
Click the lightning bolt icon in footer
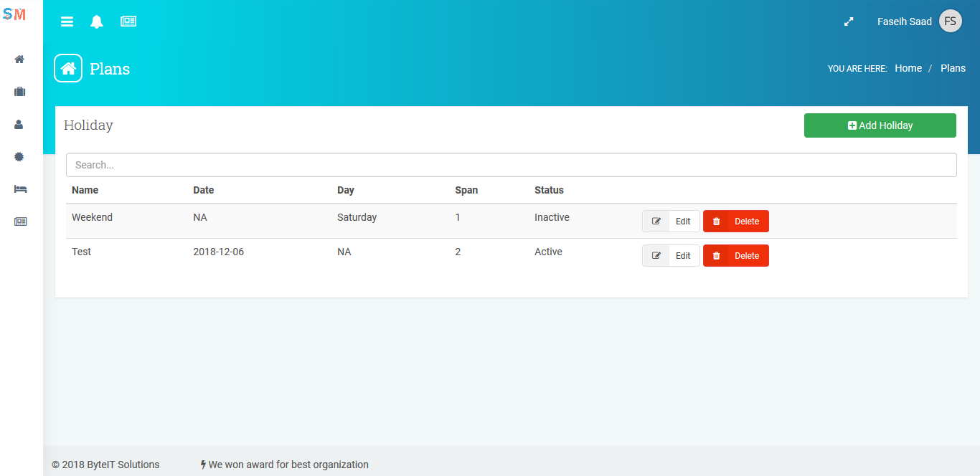[204, 465]
